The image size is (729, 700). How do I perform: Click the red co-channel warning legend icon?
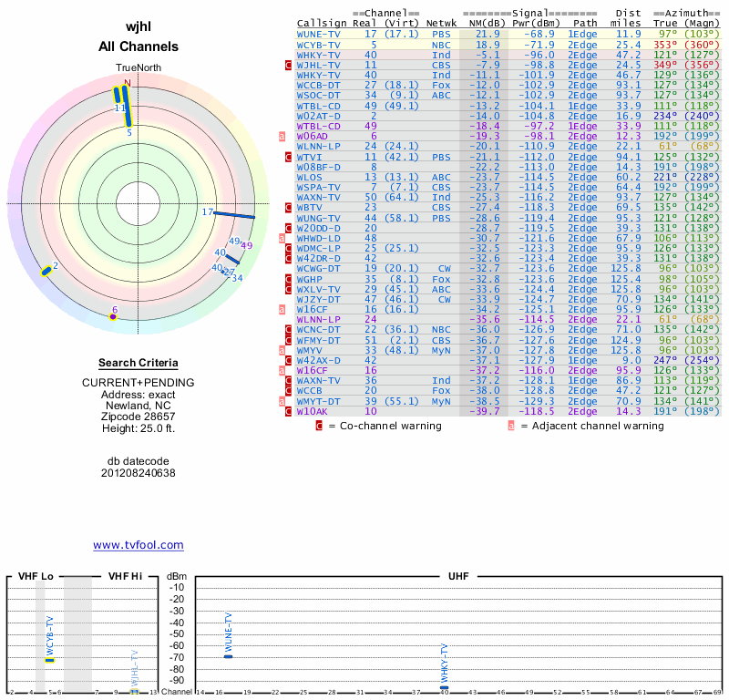coord(319,426)
